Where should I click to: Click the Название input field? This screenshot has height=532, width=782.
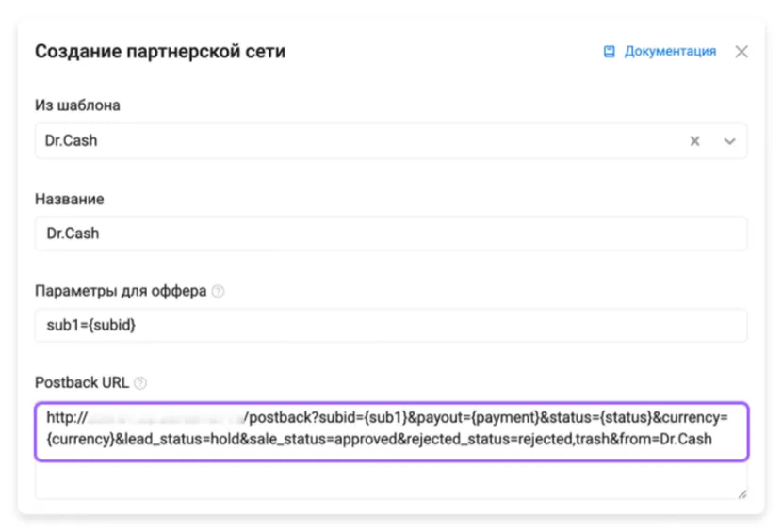(391, 234)
